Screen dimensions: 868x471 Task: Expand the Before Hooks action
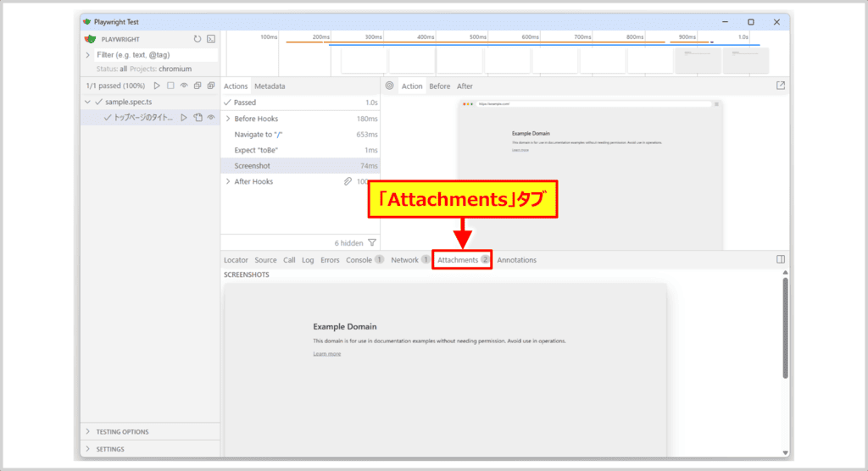coord(227,119)
